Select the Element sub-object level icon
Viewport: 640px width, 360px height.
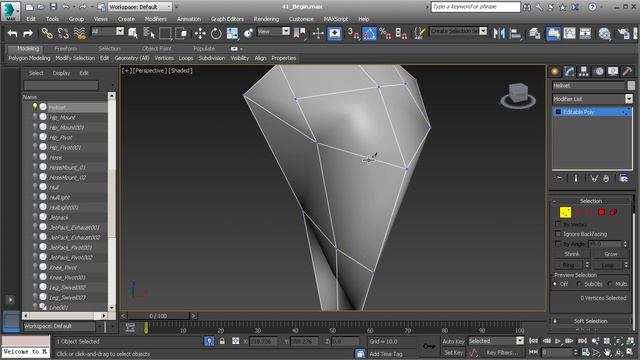point(613,212)
